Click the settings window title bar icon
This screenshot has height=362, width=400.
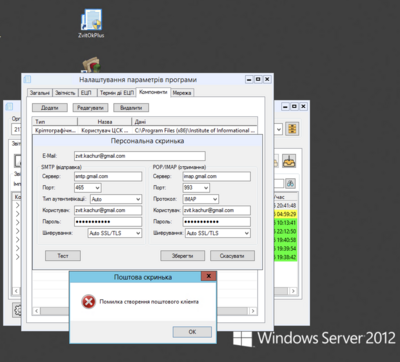point(28,79)
